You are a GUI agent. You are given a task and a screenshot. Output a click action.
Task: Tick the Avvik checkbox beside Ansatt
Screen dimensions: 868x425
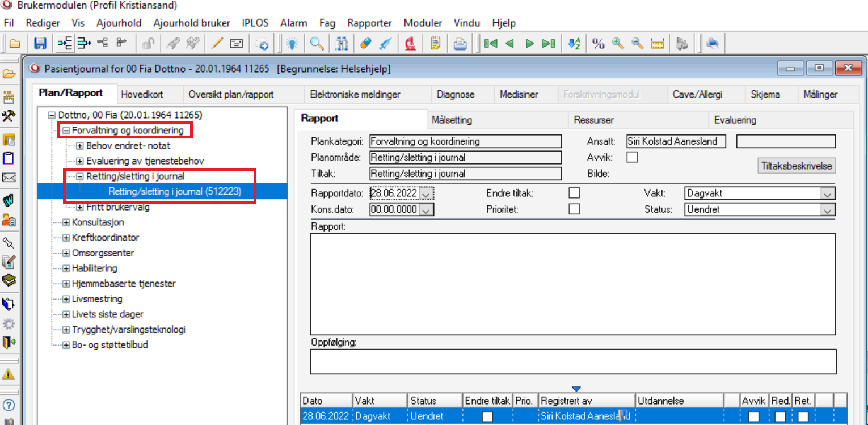point(632,157)
